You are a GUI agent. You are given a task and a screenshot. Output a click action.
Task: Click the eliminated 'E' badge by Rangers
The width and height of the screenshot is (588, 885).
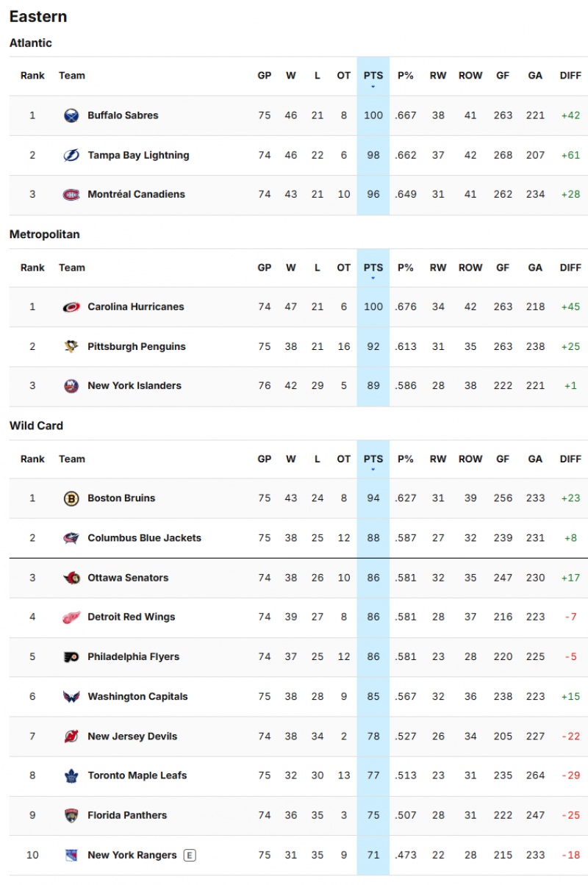[190, 855]
